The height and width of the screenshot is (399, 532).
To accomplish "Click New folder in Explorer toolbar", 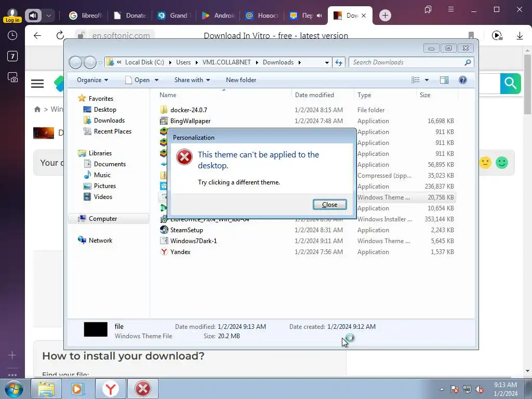I will pos(241,80).
